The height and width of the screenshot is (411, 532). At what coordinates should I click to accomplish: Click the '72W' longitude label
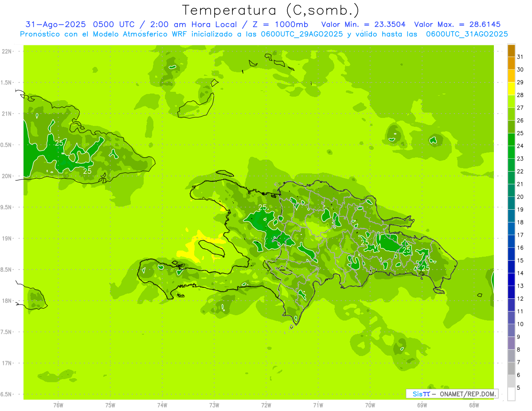point(266,405)
